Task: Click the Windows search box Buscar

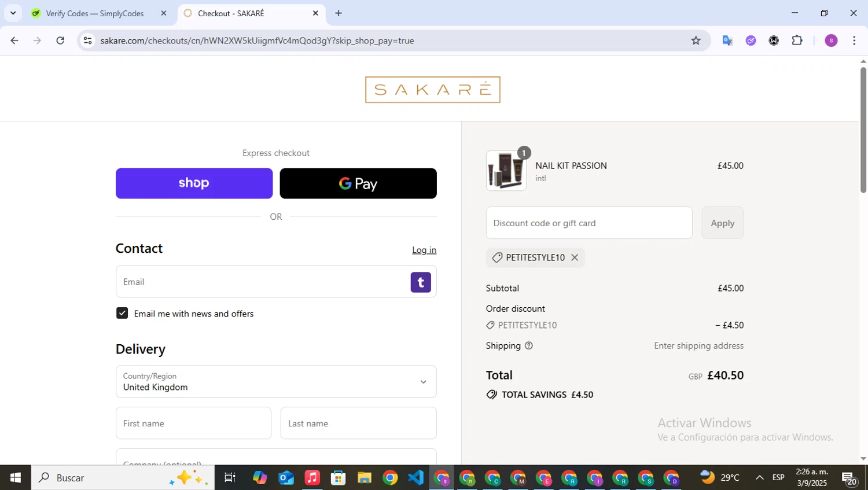Action: coord(123,478)
